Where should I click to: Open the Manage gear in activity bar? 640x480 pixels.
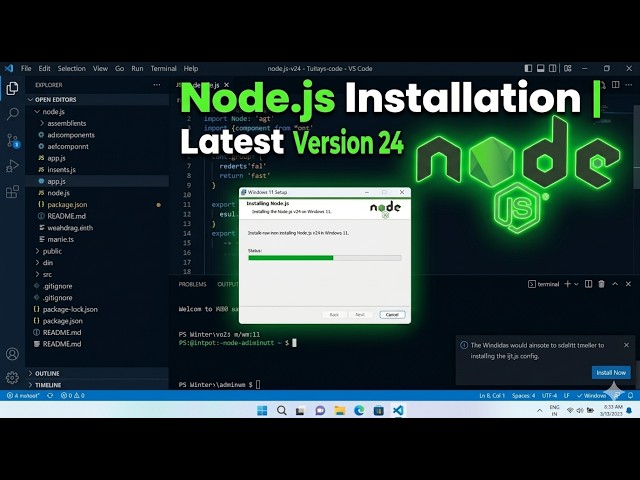point(12,378)
